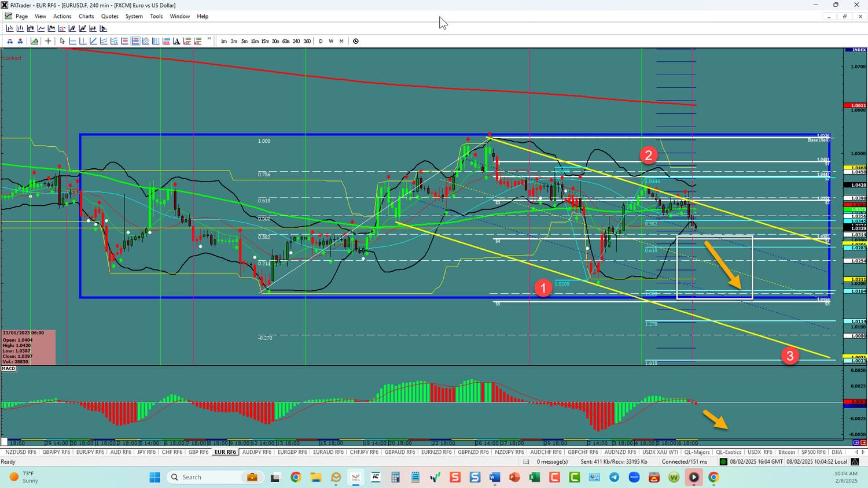The height and width of the screenshot is (488, 868).
Task: Click the first bar chart type icon
Action: click(10, 28)
